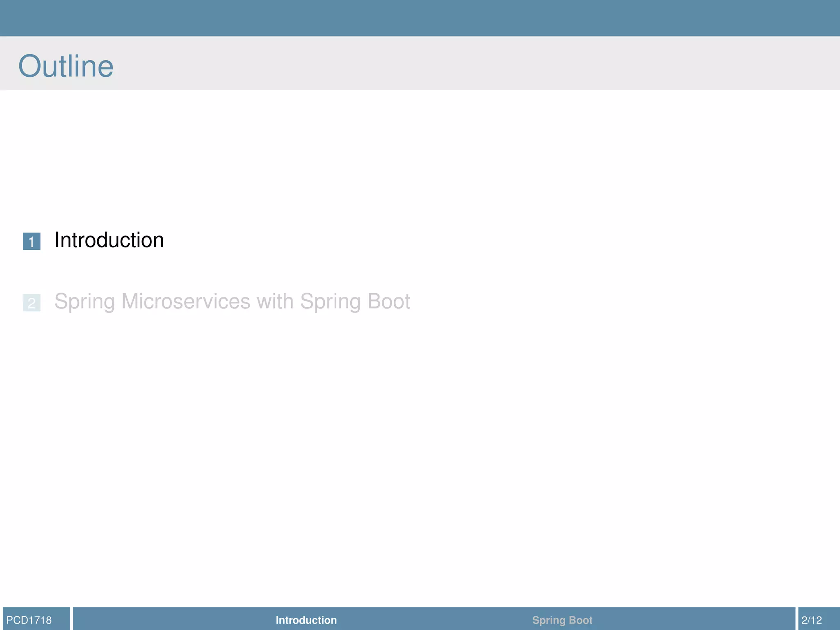
Task: Click footer bar between Introduction and Spring Boot
Action: coord(435,620)
